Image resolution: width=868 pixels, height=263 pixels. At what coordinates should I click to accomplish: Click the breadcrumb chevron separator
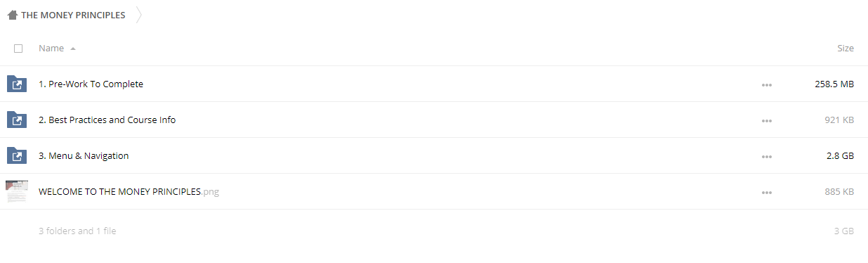point(138,15)
